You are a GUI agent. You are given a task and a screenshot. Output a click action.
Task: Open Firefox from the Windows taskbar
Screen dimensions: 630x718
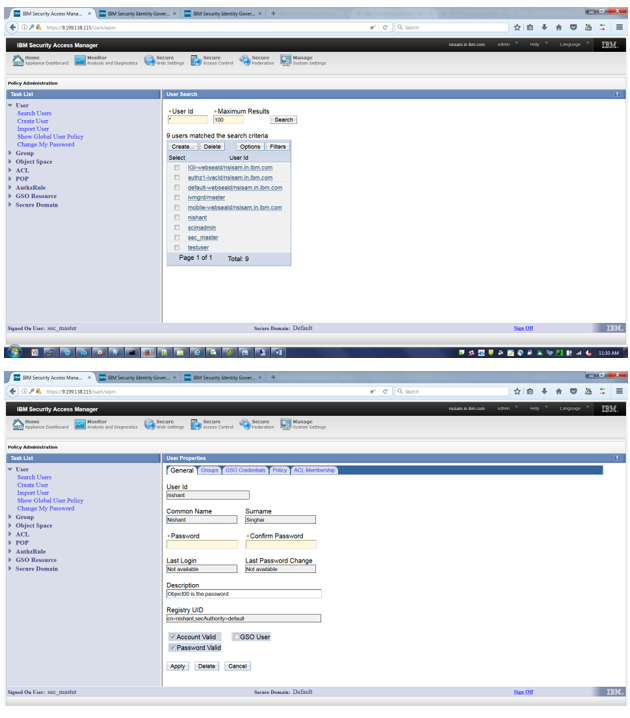point(147,353)
